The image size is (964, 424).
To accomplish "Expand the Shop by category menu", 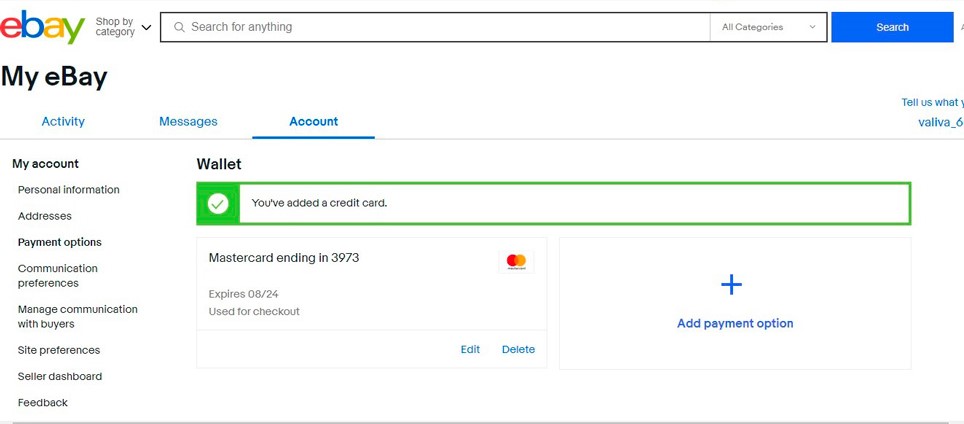I will pyautogui.click(x=123, y=27).
